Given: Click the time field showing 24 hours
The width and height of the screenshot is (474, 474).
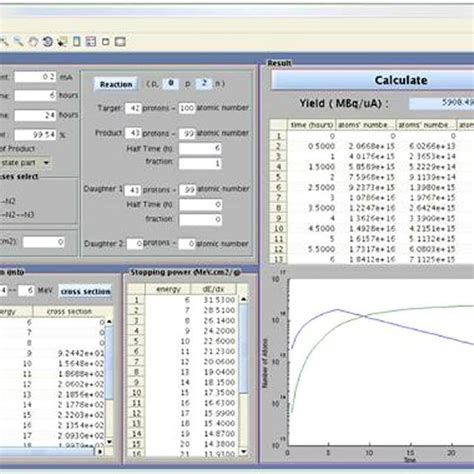Looking at the screenshot, I should coord(35,116).
